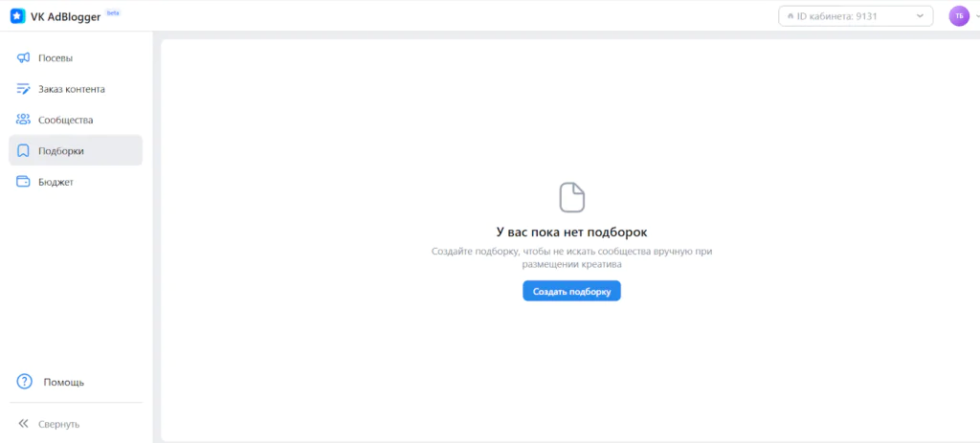Click the Заказ контента pencil-lines icon

(x=23, y=89)
